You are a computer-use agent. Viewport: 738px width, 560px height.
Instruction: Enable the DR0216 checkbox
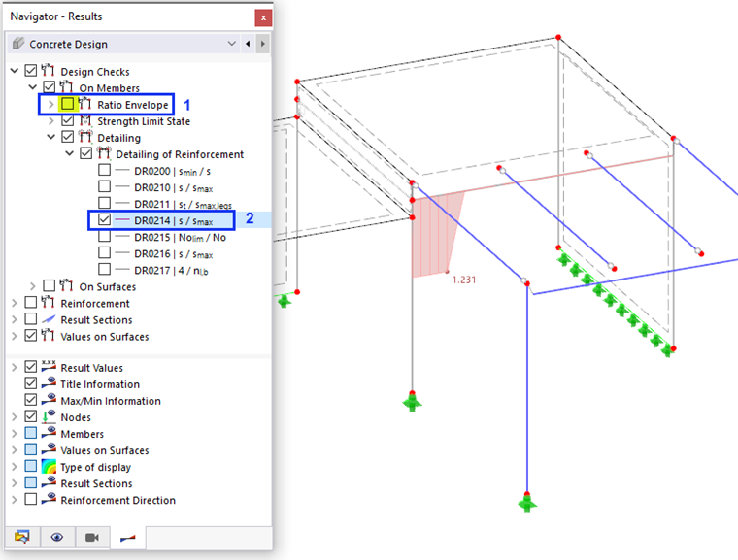click(x=105, y=252)
